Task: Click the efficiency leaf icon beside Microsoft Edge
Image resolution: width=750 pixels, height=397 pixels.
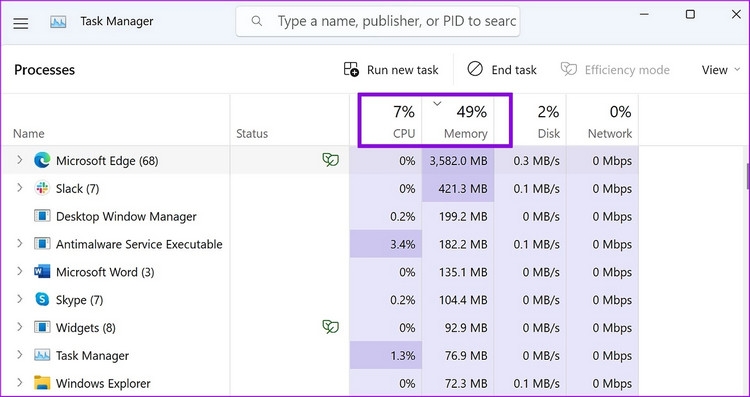Action: 331,160
